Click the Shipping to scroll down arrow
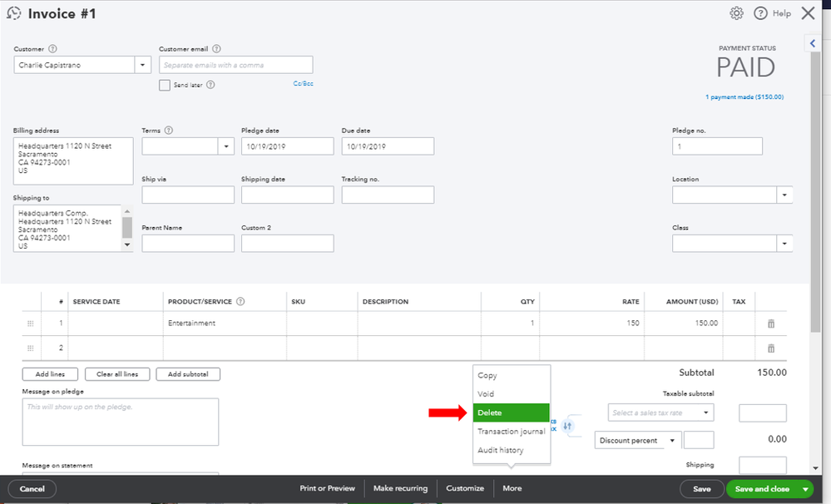Image resolution: width=831 pixels, height=504 pixels. (x=127, y=245)
